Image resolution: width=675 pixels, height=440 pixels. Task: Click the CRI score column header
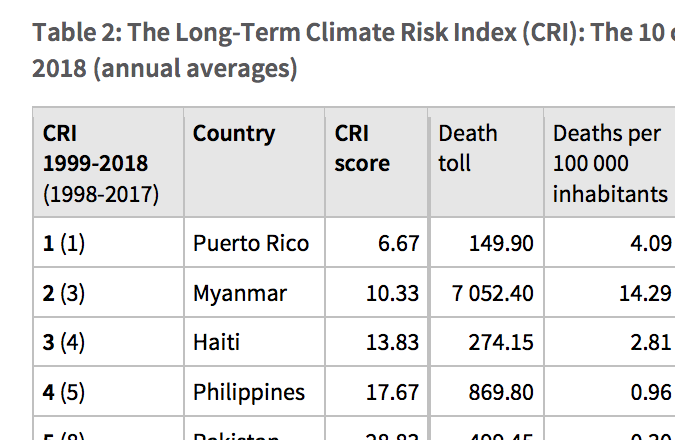click(362, 148)
